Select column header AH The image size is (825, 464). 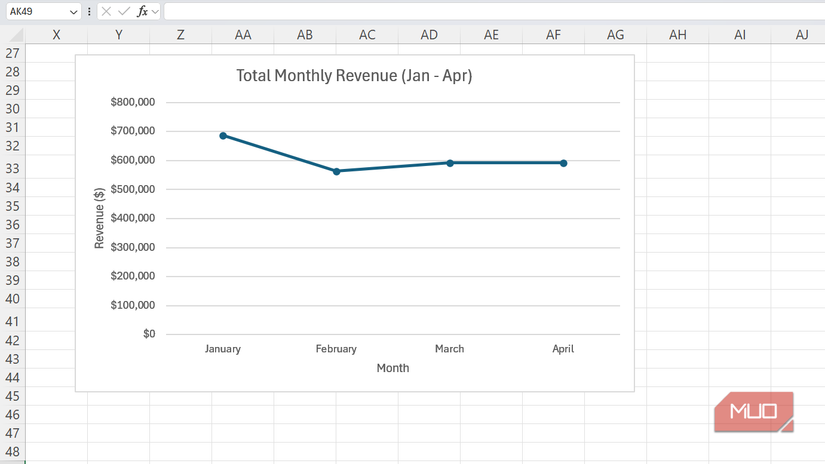coord(678,34)
